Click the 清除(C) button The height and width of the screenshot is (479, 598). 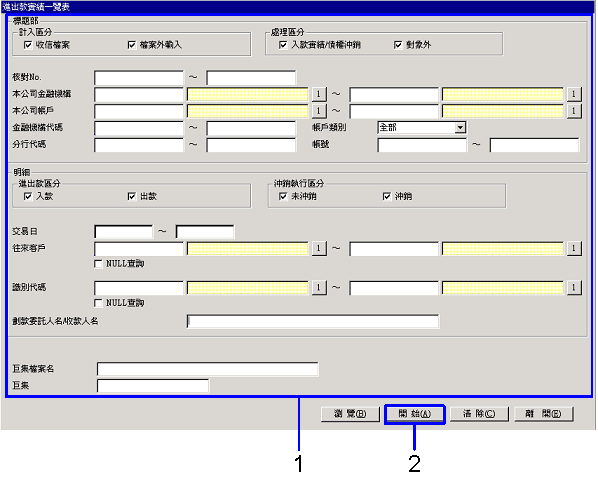479,414
